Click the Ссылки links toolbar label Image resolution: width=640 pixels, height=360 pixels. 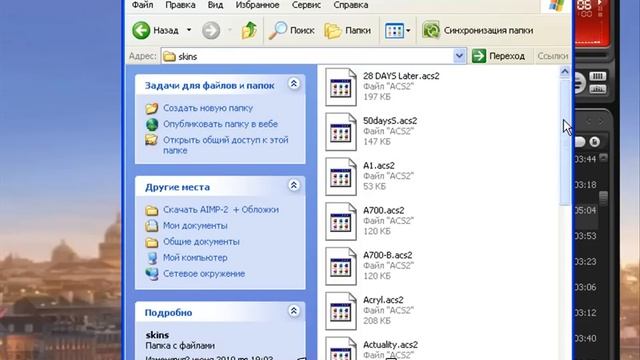click(553, 56)
